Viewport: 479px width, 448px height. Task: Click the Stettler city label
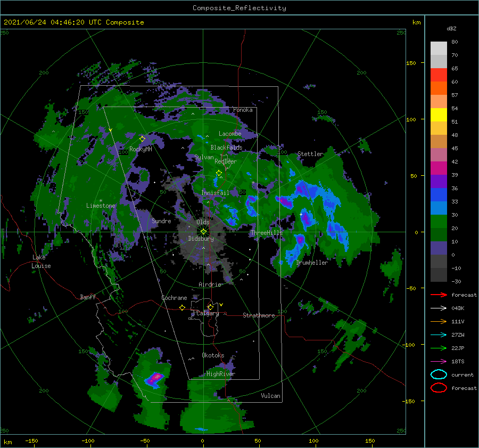(x=310, y=154)
